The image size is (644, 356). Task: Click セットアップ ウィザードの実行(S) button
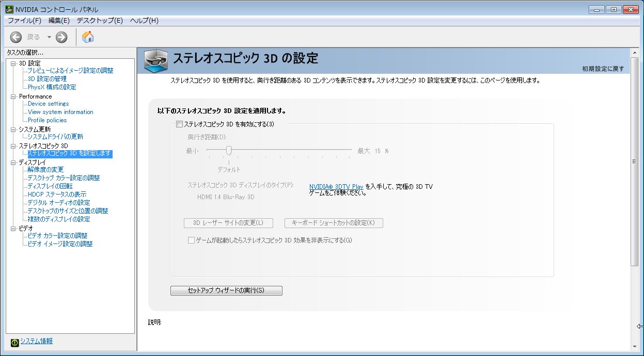point(226,290)
